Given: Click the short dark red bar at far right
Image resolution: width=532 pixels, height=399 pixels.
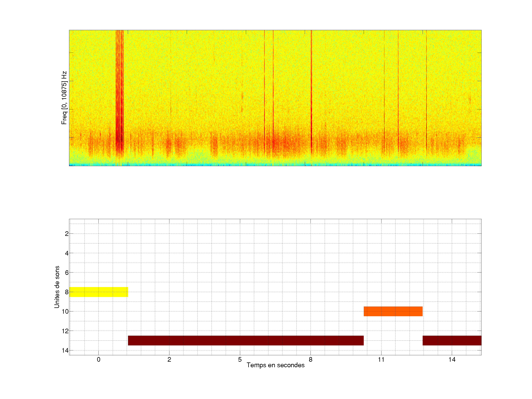Looking at the screenshot, I should pos(452,340).
